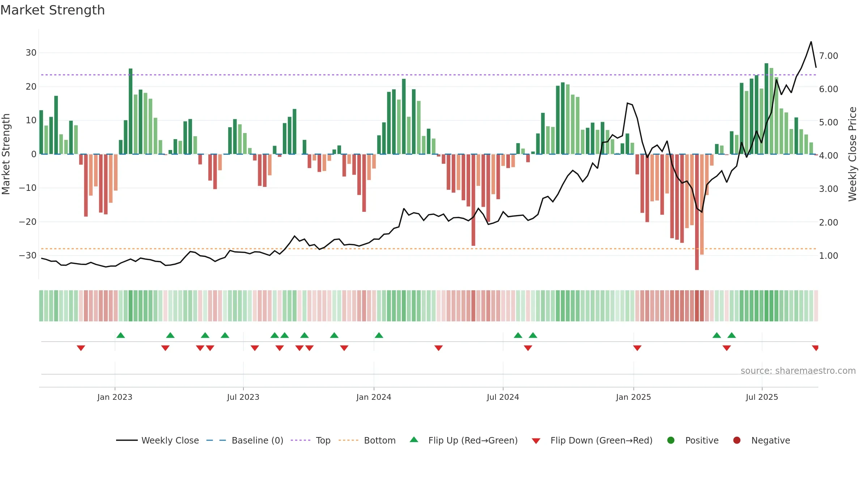The image size is (868, 488).
Task: Hide the Top series via legend
Action: 311,440
